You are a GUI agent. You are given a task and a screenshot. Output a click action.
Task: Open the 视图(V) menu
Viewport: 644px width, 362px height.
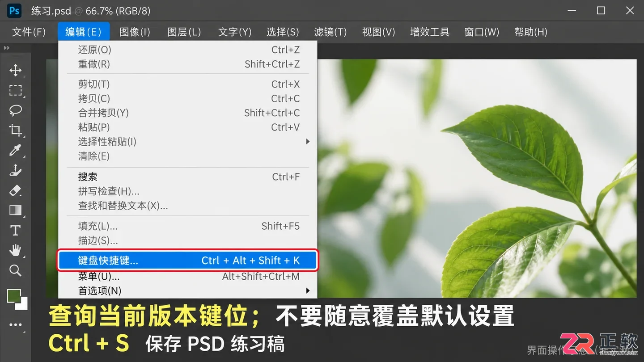tap(379, 32)
